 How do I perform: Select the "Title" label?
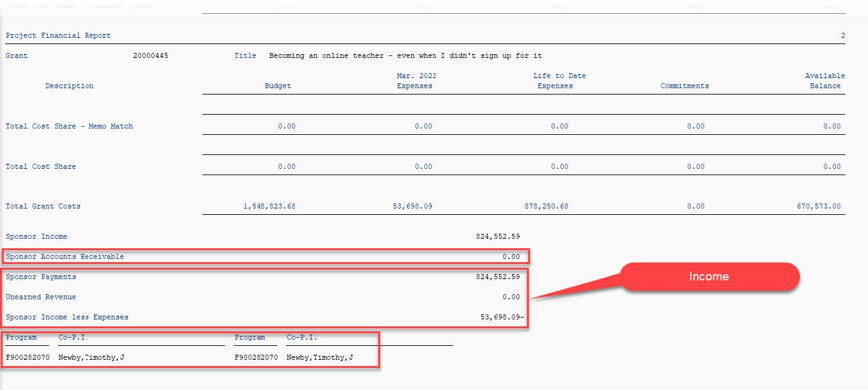pyautogui.click(x=245, y=55)
